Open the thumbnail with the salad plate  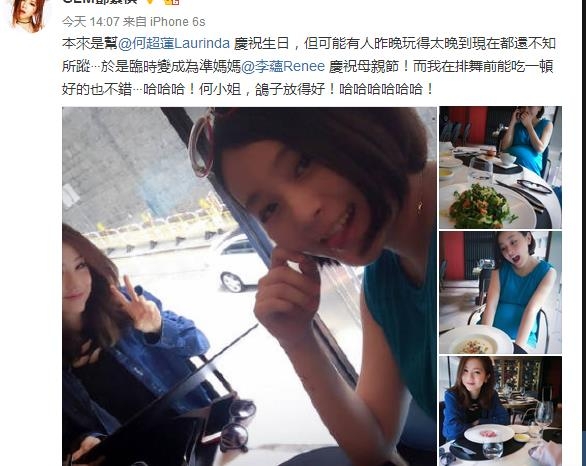500,168
